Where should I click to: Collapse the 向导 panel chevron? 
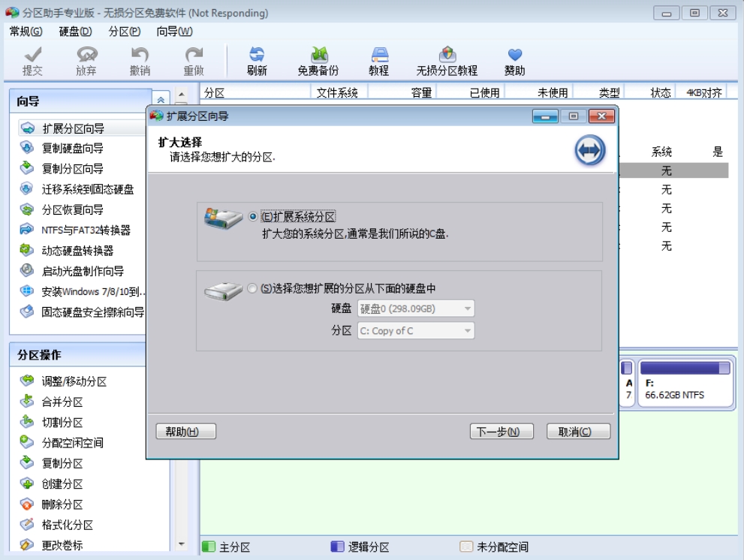[x=161, y=100]
